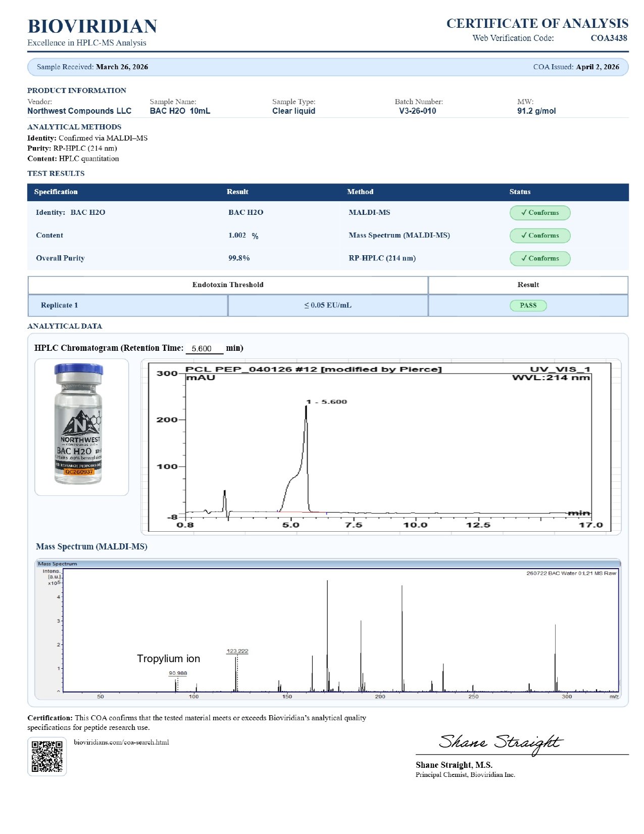Click the BIOVIRIDIAN logo heading
Viewport: 644px width, 834px height.
[92, 26]
